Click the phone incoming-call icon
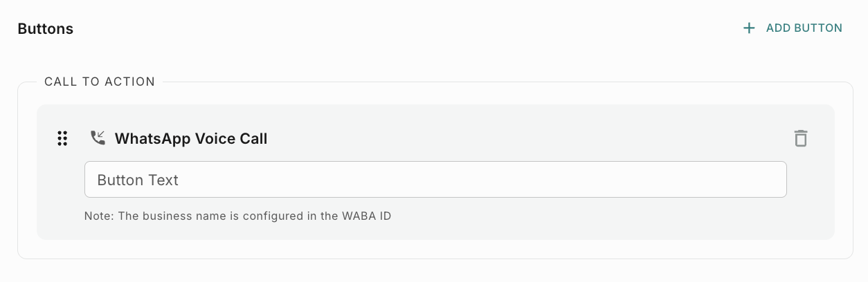 [x=98, y=138]
